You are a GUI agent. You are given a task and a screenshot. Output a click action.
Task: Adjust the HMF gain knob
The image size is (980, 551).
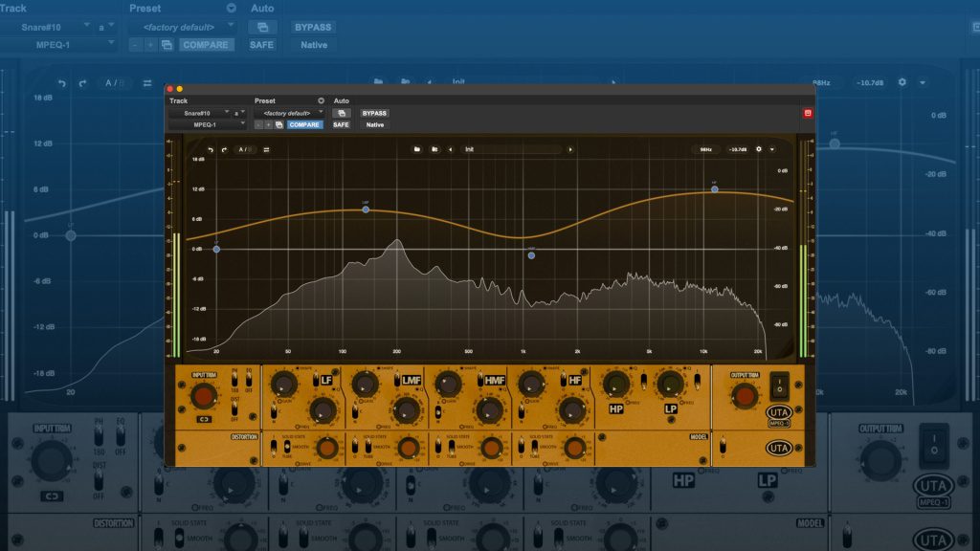[448, 384]
